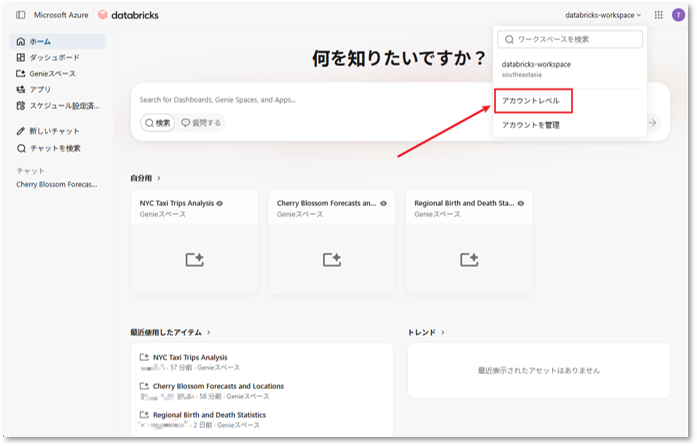The width and height of the screenshot is (697, 446).
Task: Click icon beside recent Cherry Blossom item
Action: tap(144, 386)
